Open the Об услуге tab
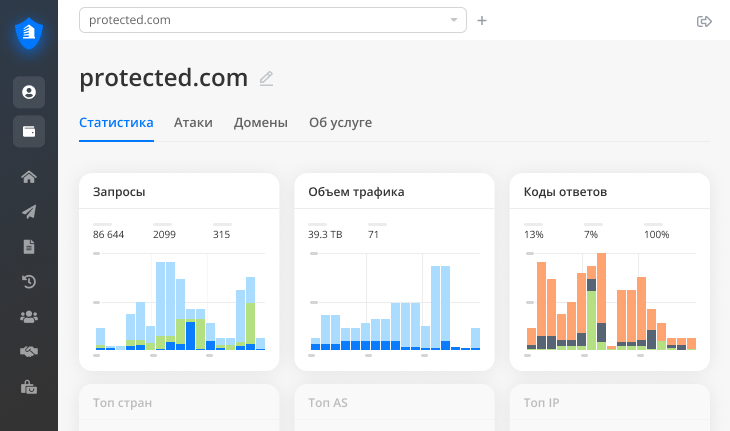Viewport: 730px width, 431px height. pos(340,123)
